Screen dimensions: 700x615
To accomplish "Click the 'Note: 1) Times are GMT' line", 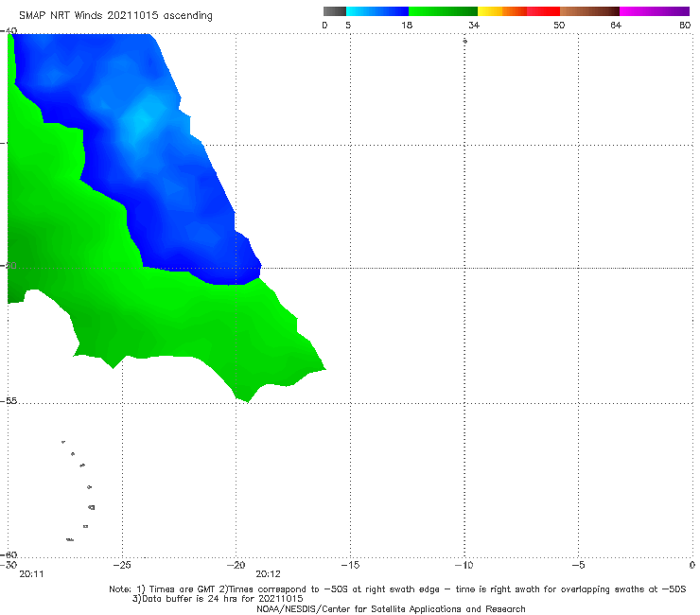I will [397, 589].
